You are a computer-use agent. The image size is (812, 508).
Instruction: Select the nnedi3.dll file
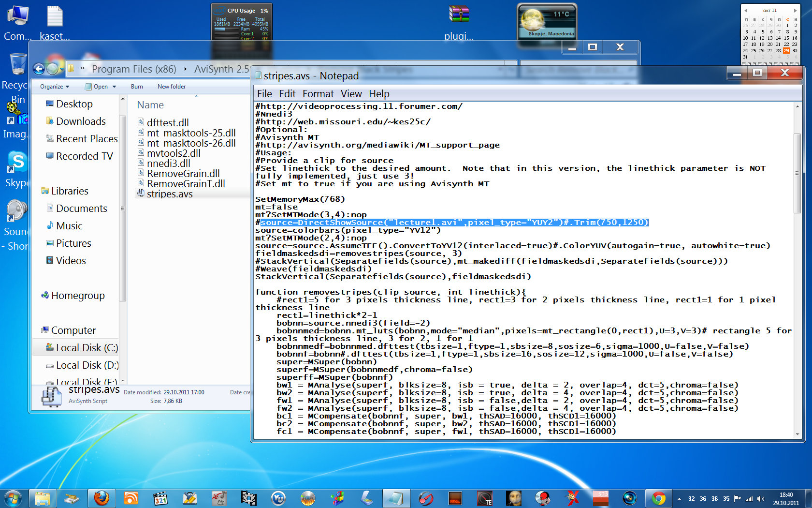click(x=168, y=164)
